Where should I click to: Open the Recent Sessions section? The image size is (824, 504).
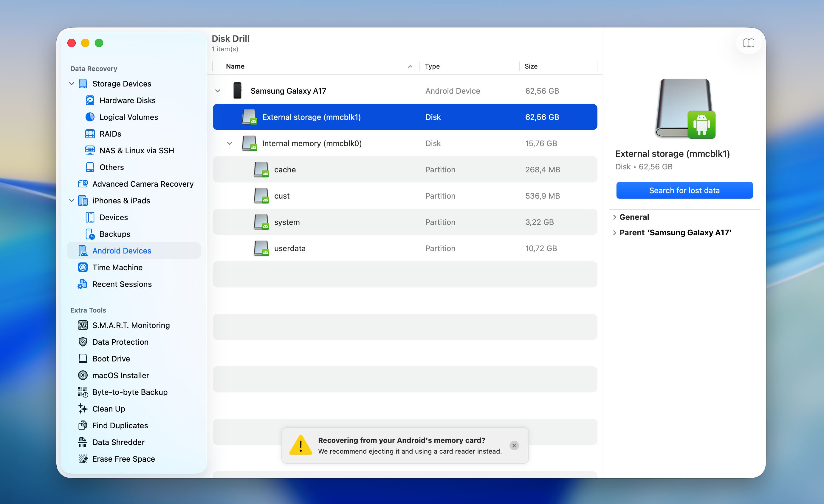[122, 284]
